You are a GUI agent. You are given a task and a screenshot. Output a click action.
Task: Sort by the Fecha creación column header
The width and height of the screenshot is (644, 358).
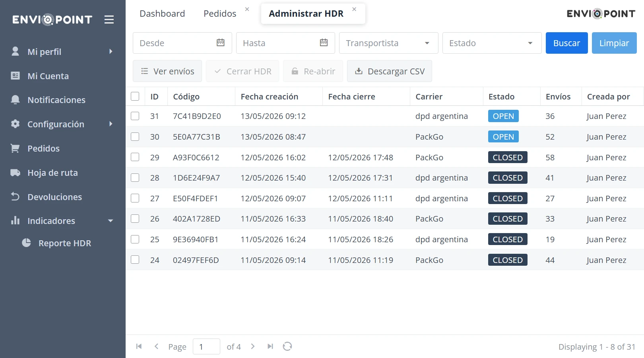pyautogui.click(x=279, y=96)
